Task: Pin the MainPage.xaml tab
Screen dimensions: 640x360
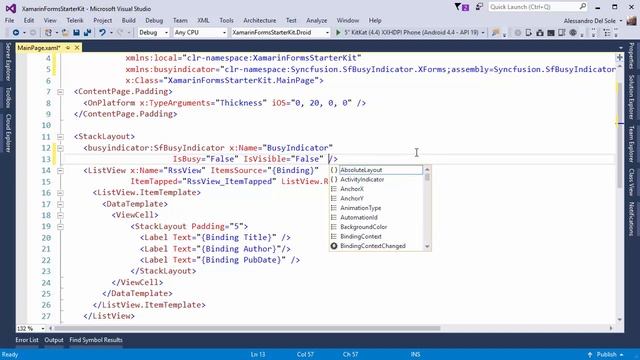Action: [68, 48]
